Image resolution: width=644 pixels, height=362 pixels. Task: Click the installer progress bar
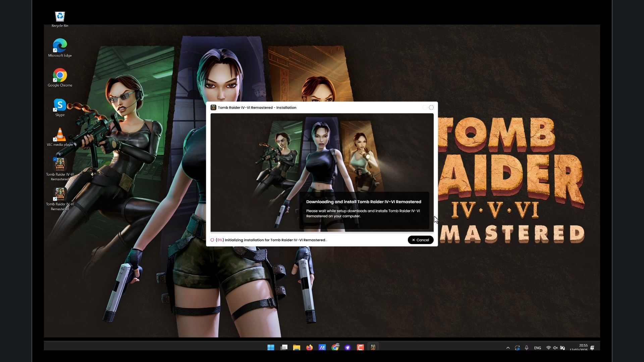[322, 232]
